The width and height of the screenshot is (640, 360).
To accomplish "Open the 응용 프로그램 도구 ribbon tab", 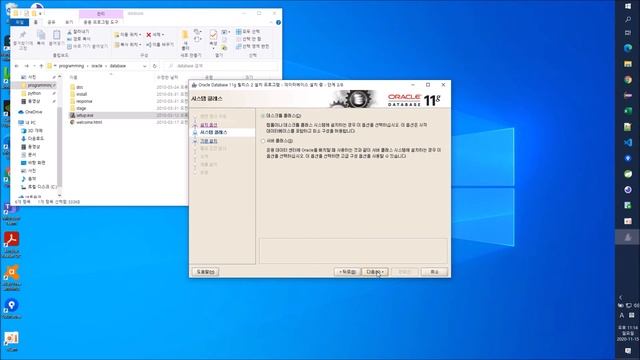I will pos(101,22).
